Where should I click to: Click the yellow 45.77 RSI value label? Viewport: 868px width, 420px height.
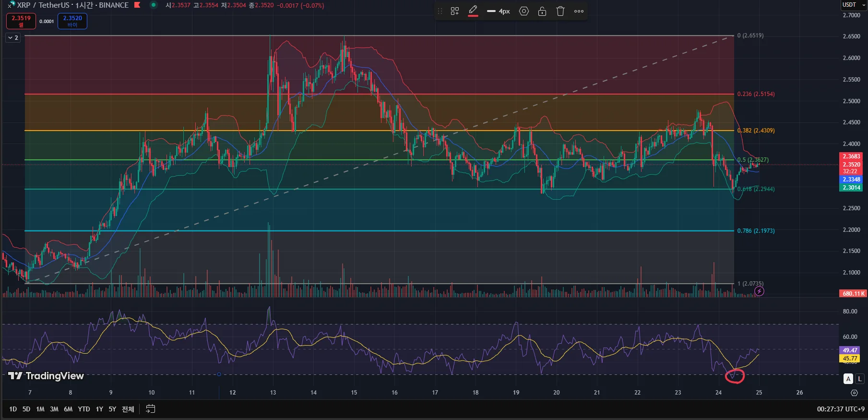click(850, 359)
